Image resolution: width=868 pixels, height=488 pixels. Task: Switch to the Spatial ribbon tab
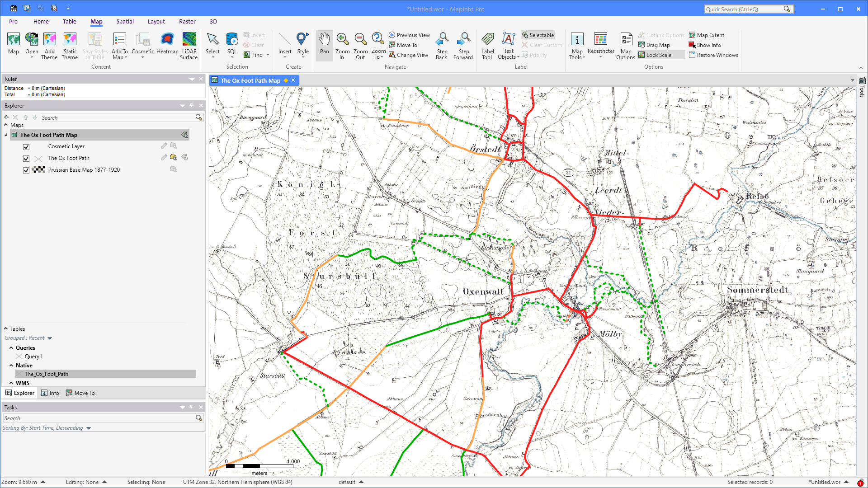[x=125, y=21]
